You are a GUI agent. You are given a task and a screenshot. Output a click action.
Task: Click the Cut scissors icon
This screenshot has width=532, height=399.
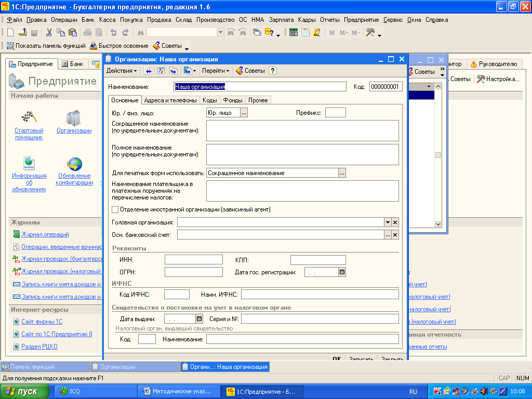[49, 33]
